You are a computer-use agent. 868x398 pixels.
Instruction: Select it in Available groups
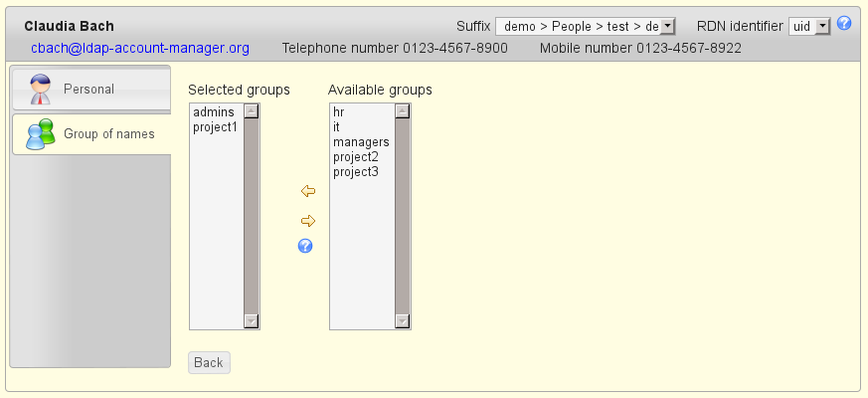click(337, 127)
